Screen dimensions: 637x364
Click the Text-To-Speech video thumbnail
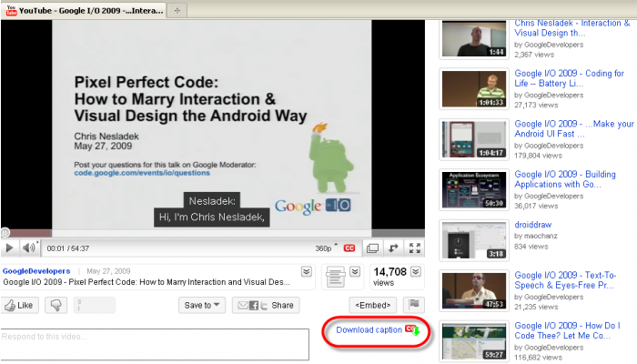(x=474, y=291)
